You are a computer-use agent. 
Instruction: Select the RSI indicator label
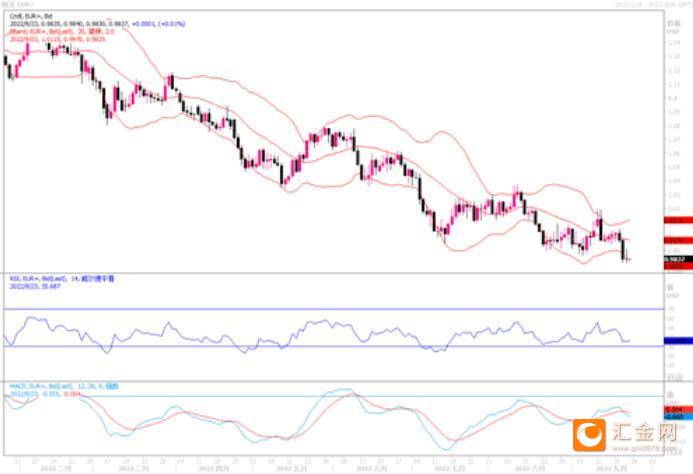point(62,279)
